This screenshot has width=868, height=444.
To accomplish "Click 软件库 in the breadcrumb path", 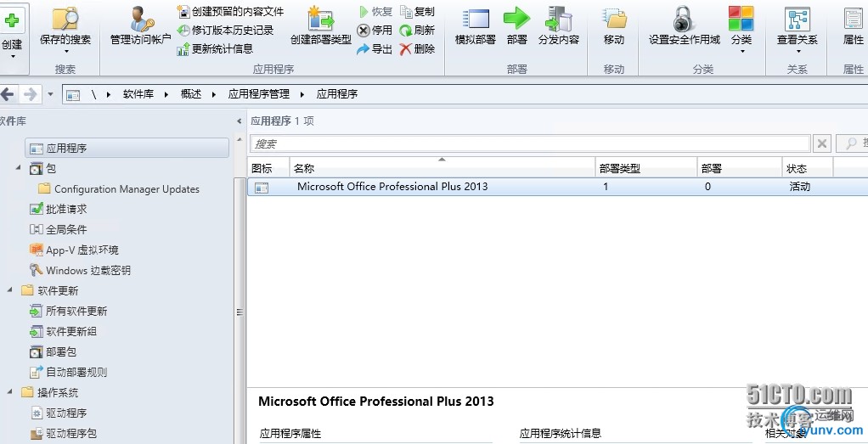I will tap(138, 94).
